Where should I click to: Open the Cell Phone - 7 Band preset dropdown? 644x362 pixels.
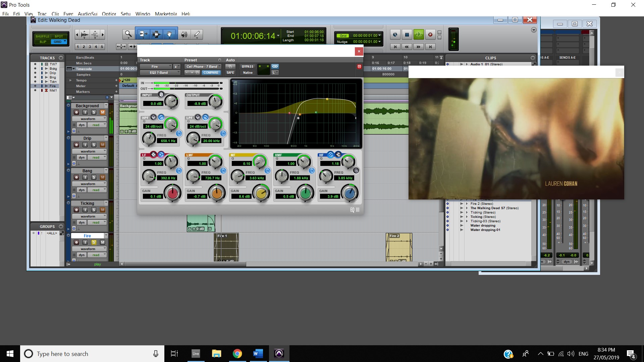click(203, 66)
